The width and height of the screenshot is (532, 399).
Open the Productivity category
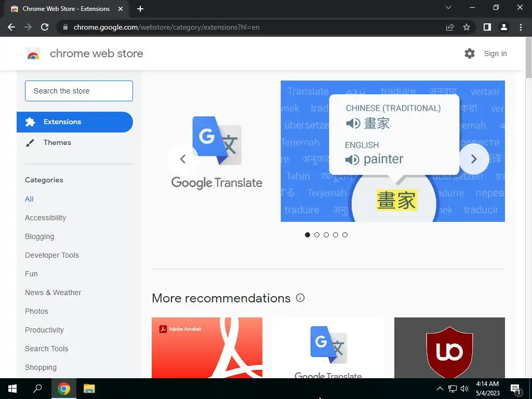click(x=45, y=330)
